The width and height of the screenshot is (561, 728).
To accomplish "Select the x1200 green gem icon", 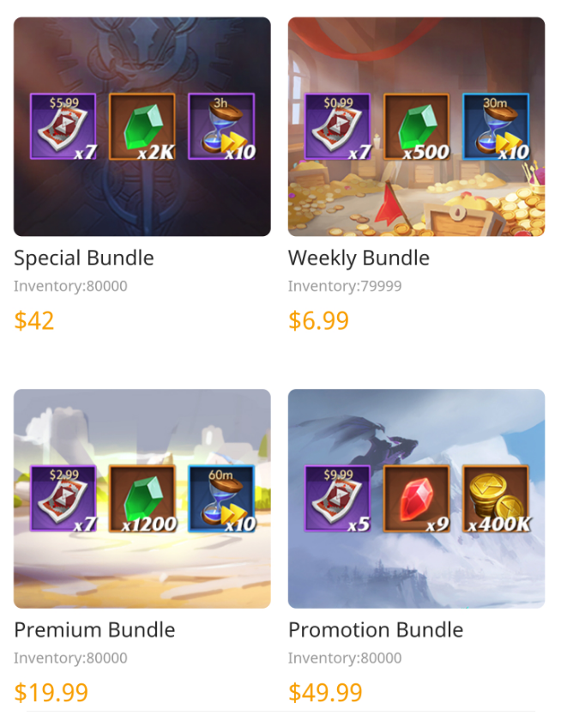I will 142,499.
